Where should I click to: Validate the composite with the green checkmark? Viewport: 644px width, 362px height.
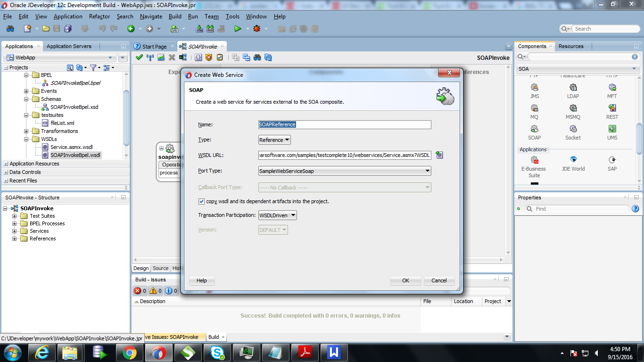click(139, 57)
